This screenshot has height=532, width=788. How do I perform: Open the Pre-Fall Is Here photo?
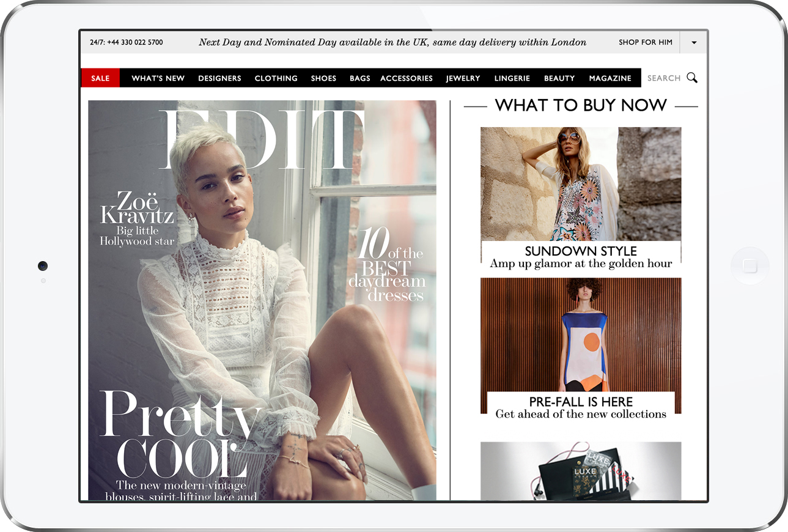[581, 335]
